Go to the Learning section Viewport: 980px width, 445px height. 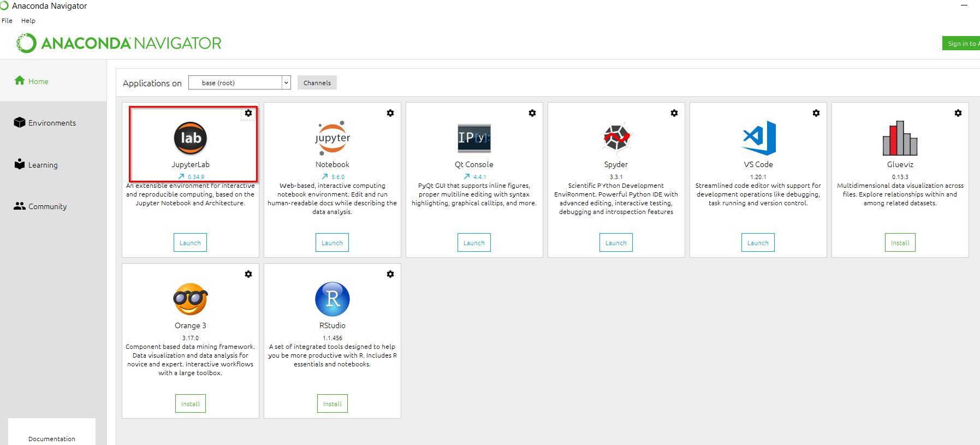click(x=43, y=165)
